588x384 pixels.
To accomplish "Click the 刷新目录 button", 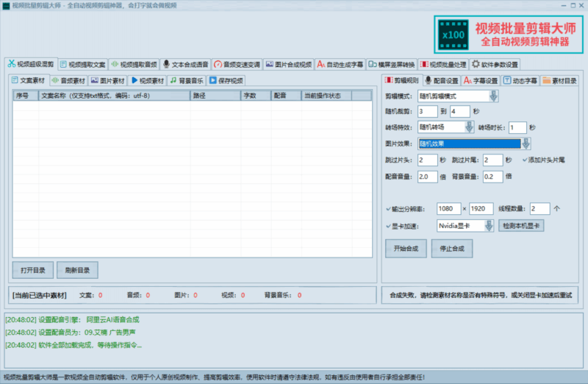I will (77, 270).
